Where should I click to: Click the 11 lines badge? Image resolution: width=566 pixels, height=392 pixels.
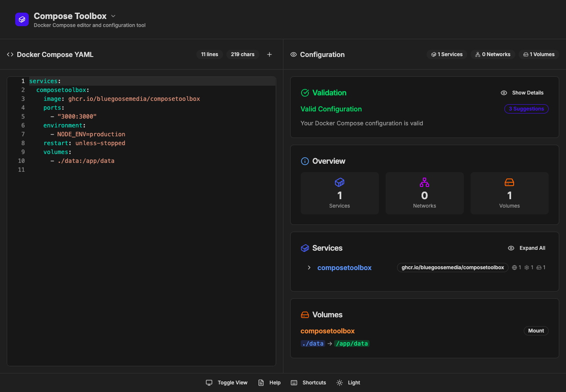coord(210,54)
